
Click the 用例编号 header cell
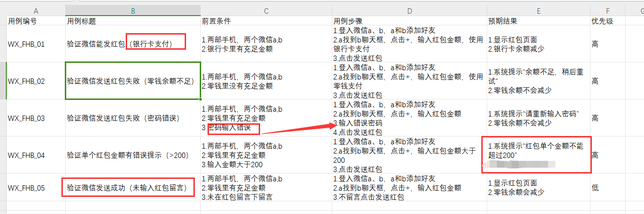36,21
